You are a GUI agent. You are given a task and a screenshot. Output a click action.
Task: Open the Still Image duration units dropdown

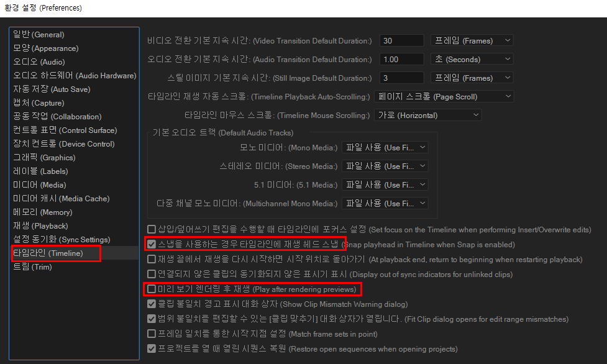(472, 77)
